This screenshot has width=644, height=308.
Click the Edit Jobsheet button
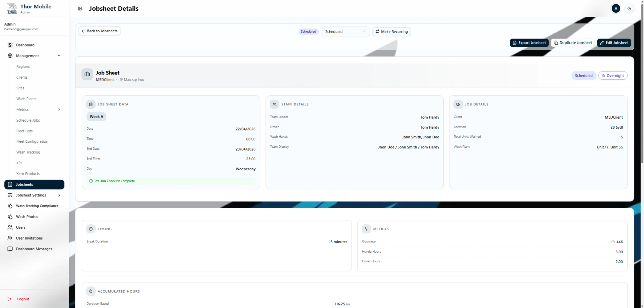click(614, 43)
